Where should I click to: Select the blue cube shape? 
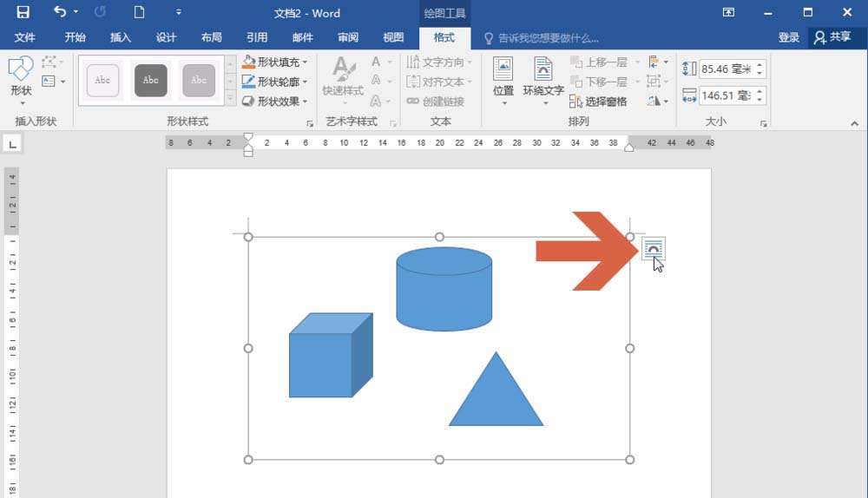[x=331, y=355]
